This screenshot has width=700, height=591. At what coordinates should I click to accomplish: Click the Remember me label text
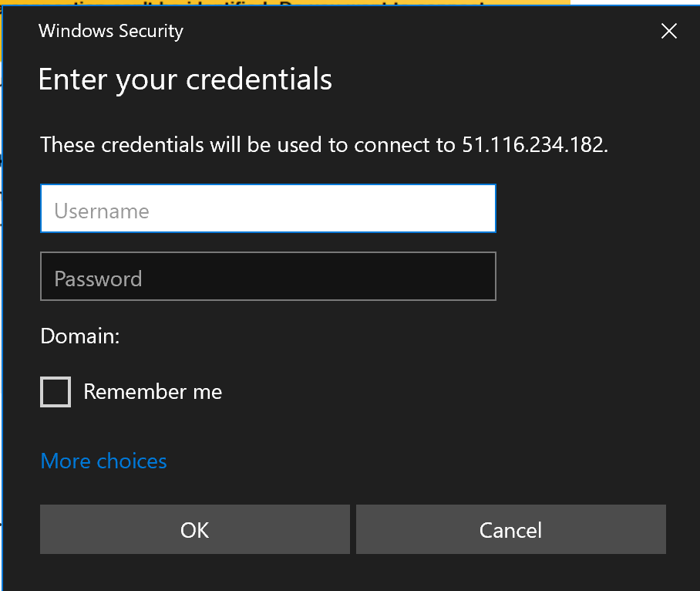pos(153,392)
